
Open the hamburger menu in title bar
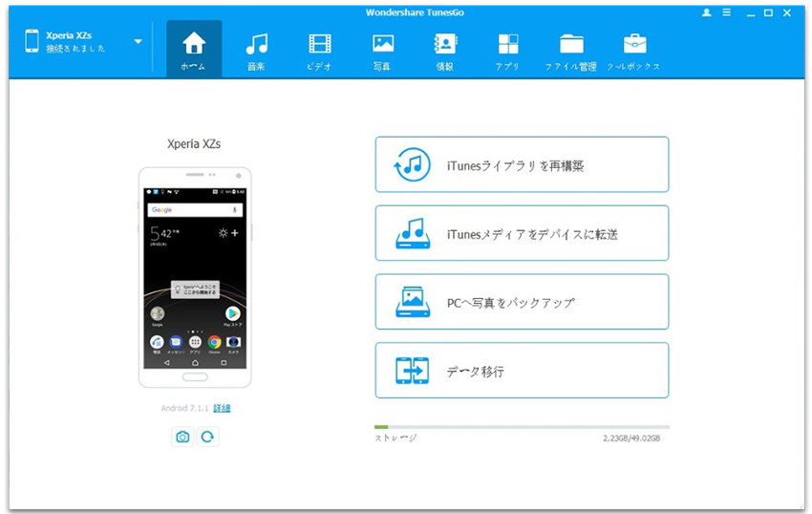[727, 12]
